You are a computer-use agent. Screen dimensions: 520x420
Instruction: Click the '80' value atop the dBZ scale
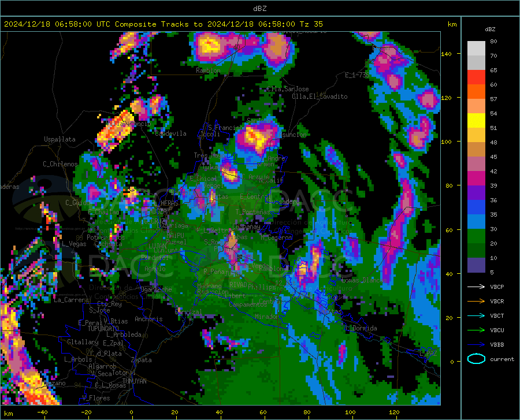493,42
